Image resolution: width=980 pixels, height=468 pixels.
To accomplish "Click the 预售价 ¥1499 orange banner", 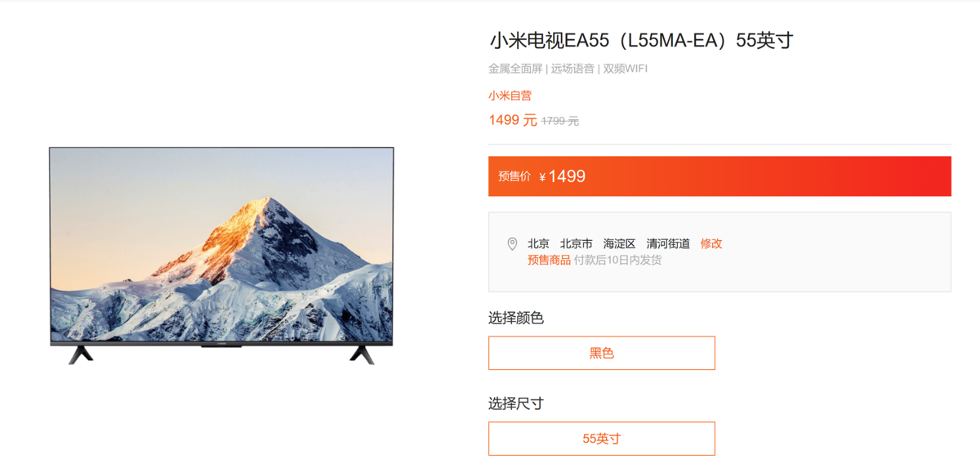I will click(719, 176).
